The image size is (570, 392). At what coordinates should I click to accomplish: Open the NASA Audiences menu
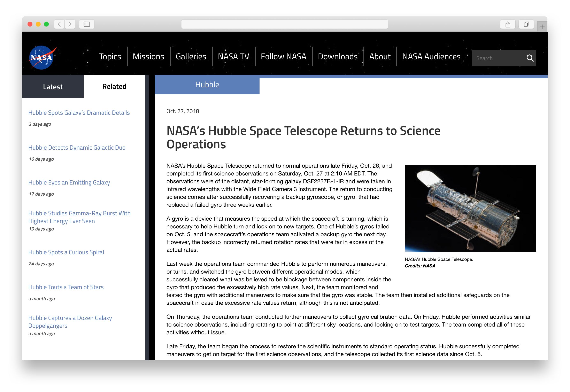(x=431, y=56)
